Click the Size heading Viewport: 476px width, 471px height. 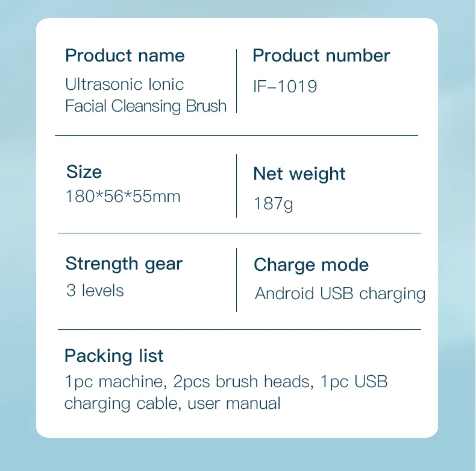pos(84,172)
